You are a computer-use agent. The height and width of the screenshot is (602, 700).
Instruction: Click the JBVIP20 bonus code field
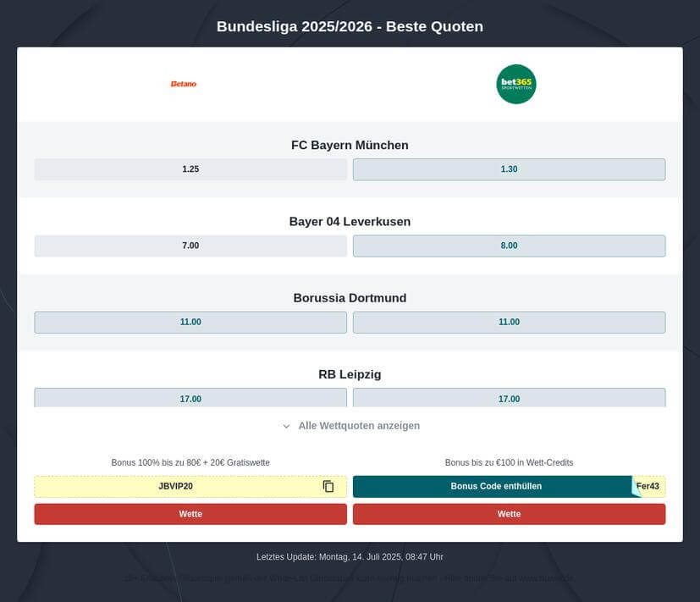tap(190, 486)
